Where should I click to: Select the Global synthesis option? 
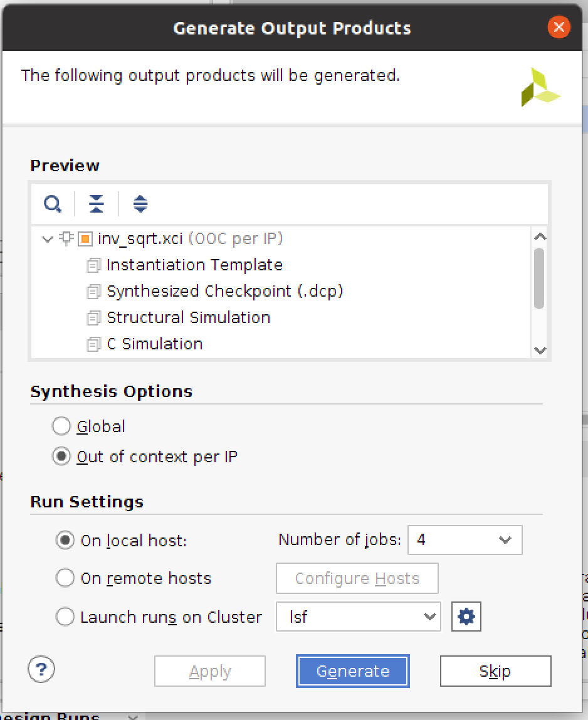click(61, 426)
